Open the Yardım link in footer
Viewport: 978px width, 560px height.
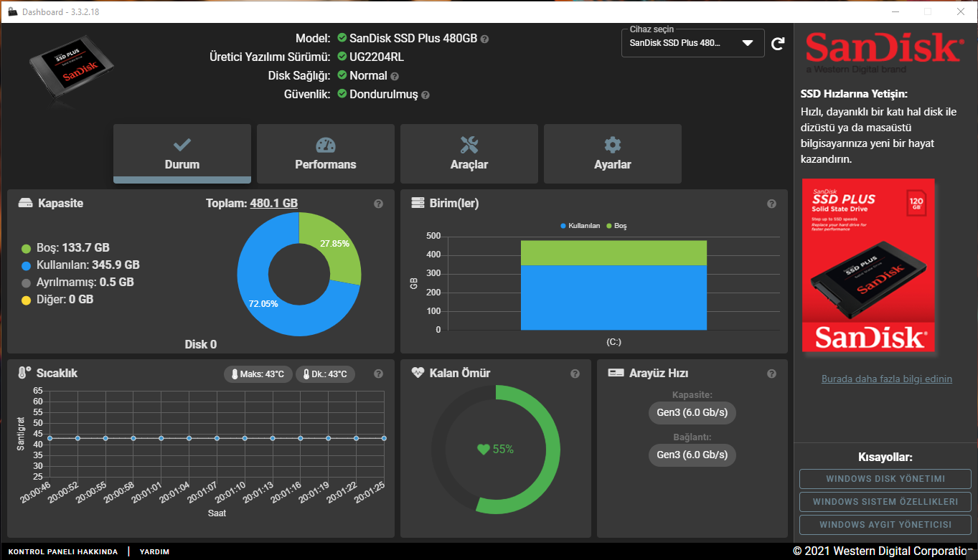pyautogui.click(x=154, y=552)
